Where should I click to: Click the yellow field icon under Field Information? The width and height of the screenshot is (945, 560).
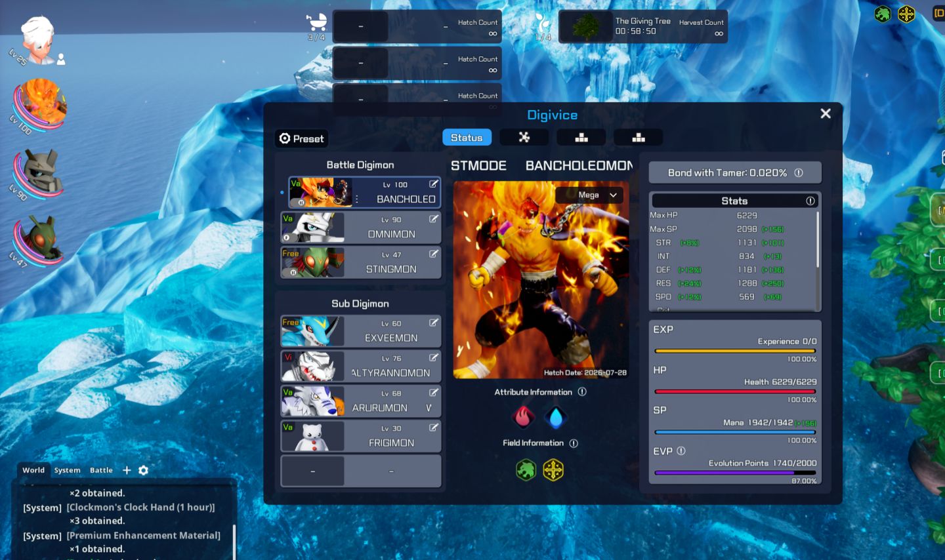click(553, 470)
